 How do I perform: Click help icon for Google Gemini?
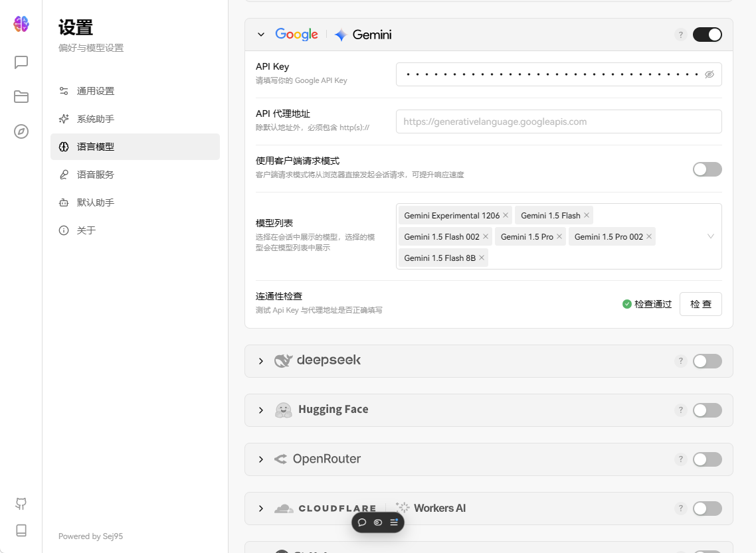pyautogui.click(x=680, y=35)
